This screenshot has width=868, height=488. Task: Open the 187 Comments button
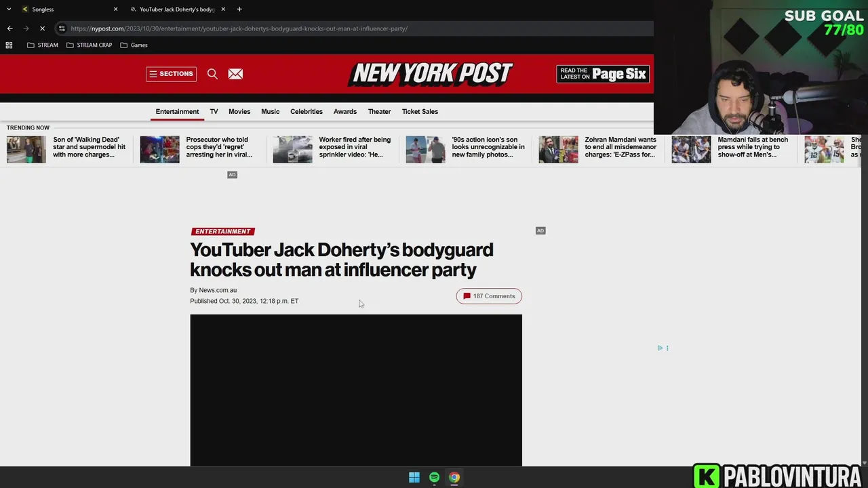point(489,296)
